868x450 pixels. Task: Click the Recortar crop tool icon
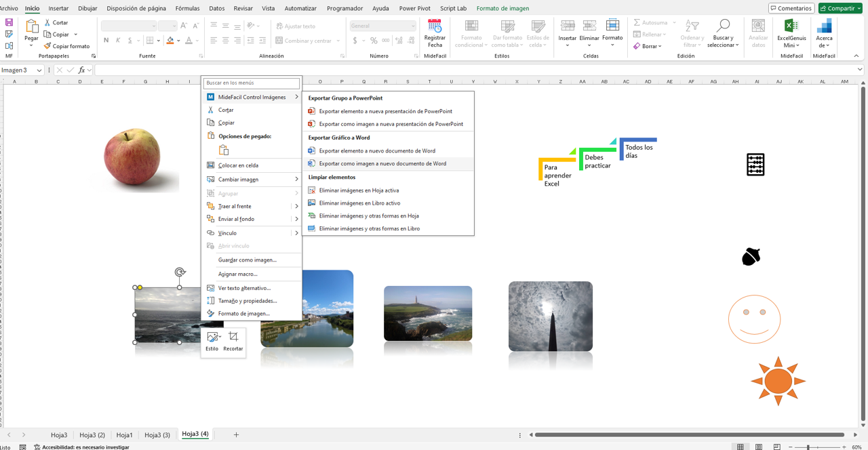[x=233, y=337]
